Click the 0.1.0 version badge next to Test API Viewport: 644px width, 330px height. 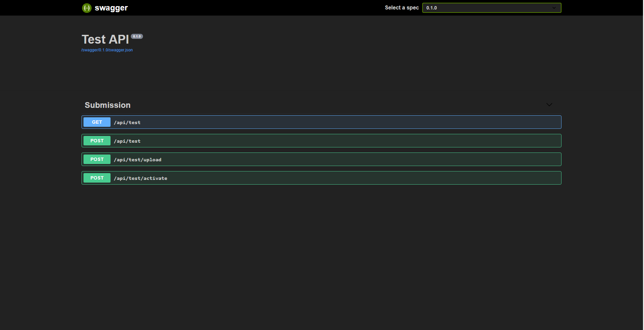(x=137, y=36)
